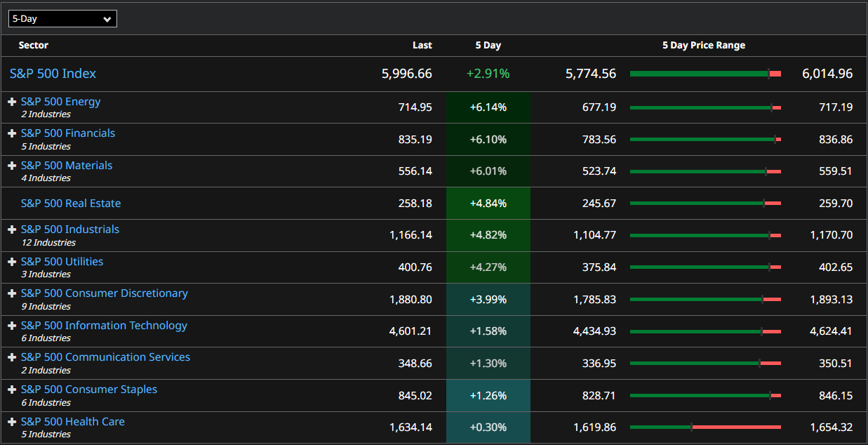This screenshot has height=445, width=868.
Task: Select the +1.58% Information Technology cell
Action: (488, 331)
